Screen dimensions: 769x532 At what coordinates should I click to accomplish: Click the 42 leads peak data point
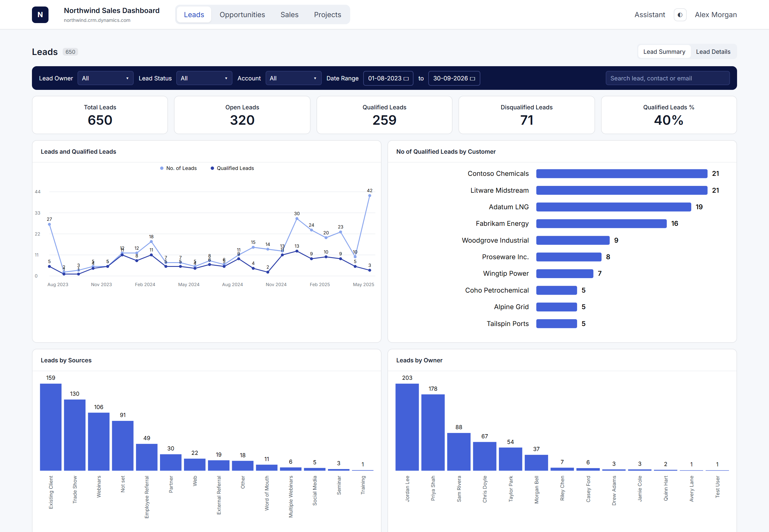point(369,196)
